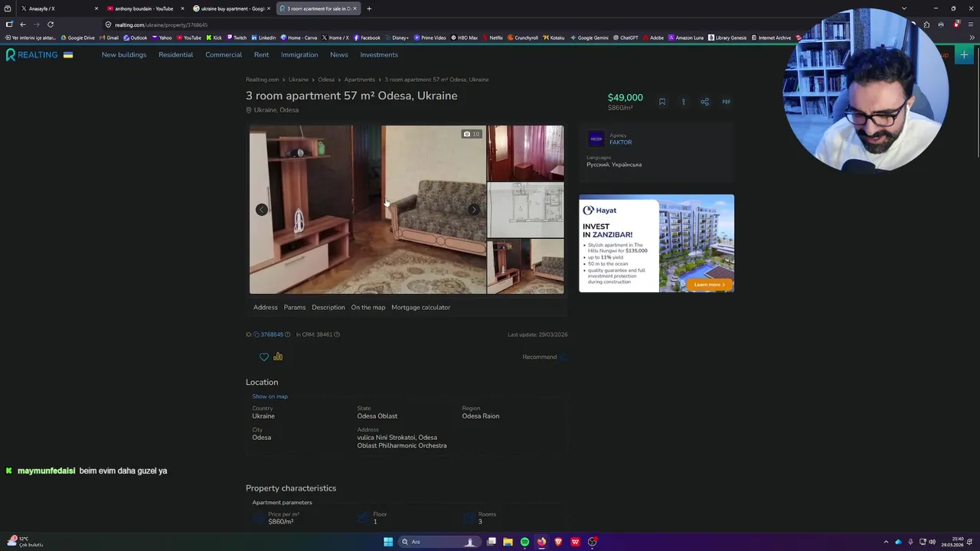Click the Ukraine breadcrumb
980x551 pixels.
click(299, 80)
